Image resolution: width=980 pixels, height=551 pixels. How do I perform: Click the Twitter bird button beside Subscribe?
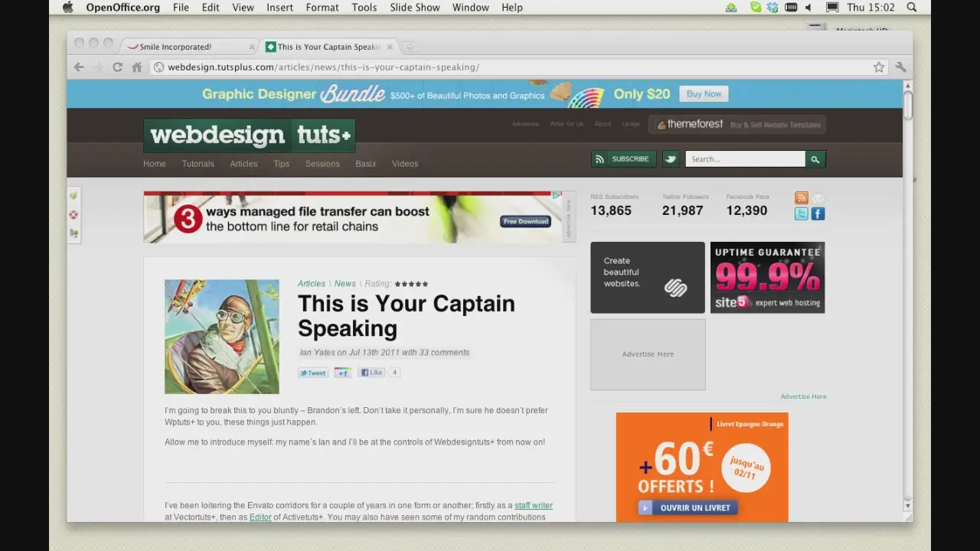coord(671,159)
